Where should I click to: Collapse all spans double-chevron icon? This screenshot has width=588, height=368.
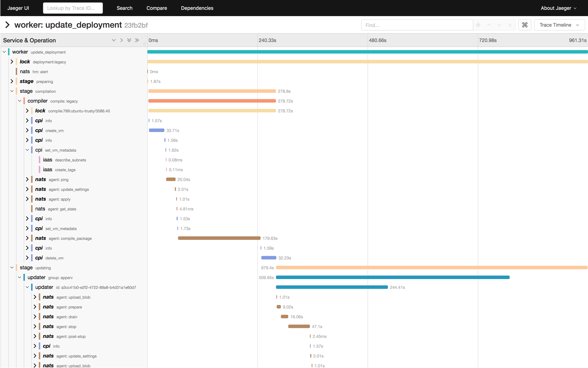137,40
